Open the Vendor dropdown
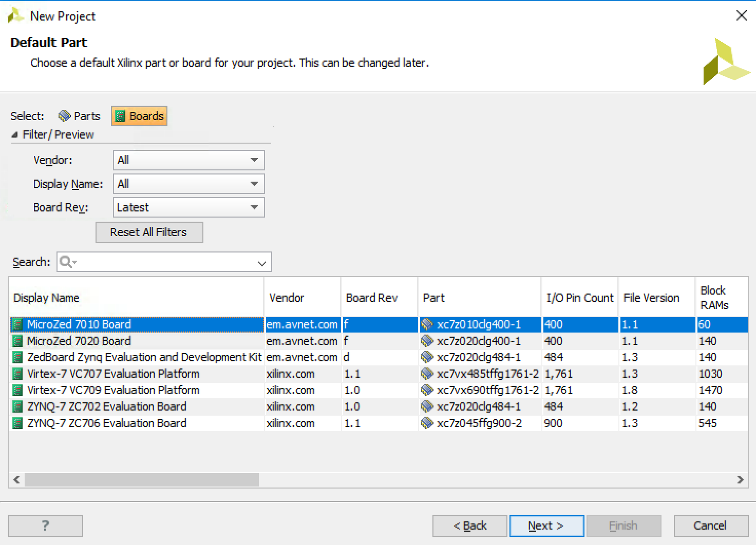The image size is (756, 545). 188,160
